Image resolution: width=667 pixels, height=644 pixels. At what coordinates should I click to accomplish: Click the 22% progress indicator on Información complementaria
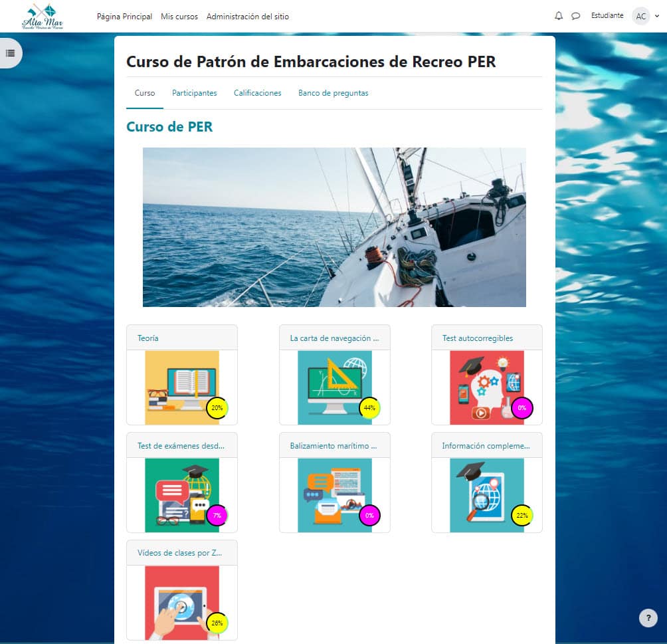point(522,515)
